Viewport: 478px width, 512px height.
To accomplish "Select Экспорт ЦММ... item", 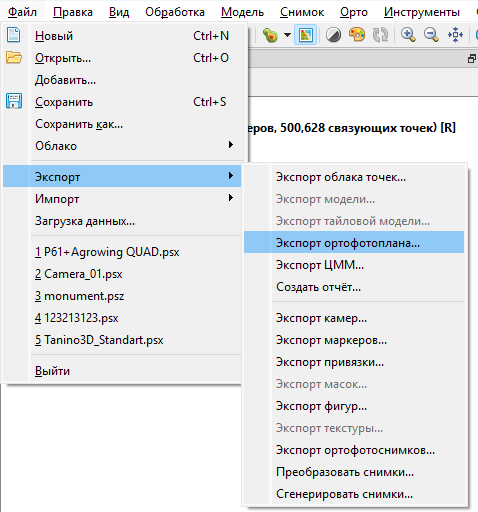I will point(354,265).
